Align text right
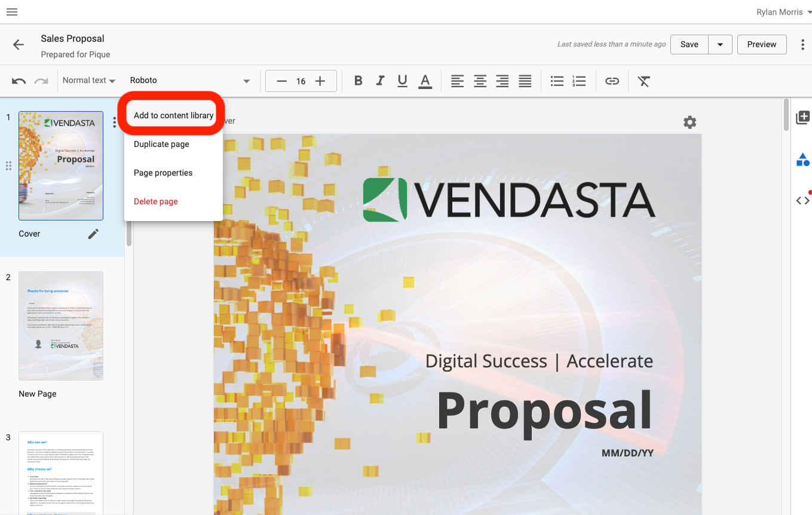Screen dimensions: 812x515 click(x=502, y=81)
